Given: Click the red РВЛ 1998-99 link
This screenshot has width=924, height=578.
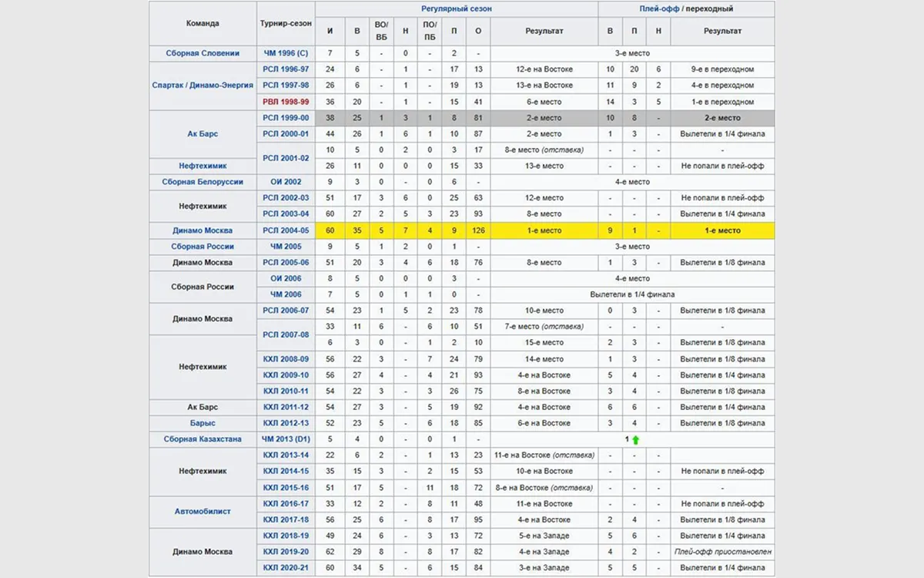Looking at the screenshot, I should [x=286, y=102].
